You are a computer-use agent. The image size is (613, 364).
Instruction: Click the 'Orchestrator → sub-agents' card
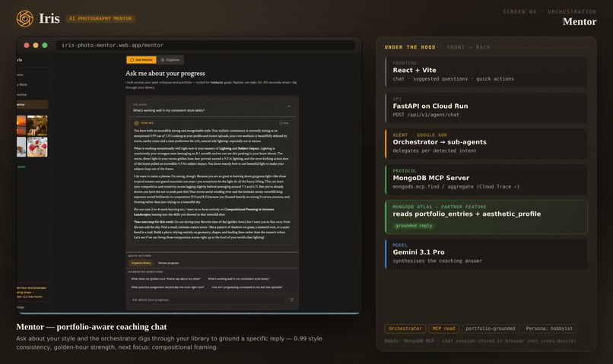tap(486, 144)
